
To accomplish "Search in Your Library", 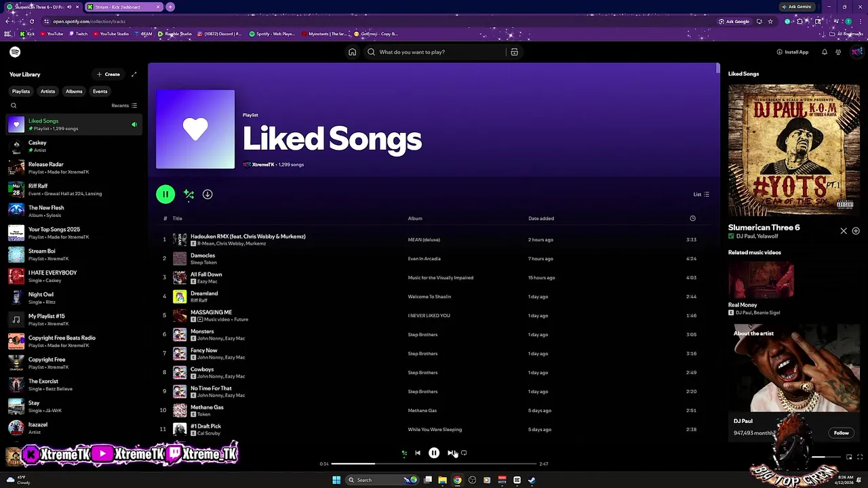I will (14, 106).
